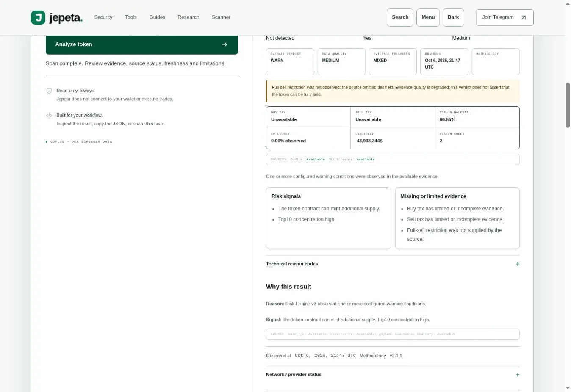This screenshot has height=392, width=571.
Task: Click the Join Telegram link
Action: click(504, 17)
